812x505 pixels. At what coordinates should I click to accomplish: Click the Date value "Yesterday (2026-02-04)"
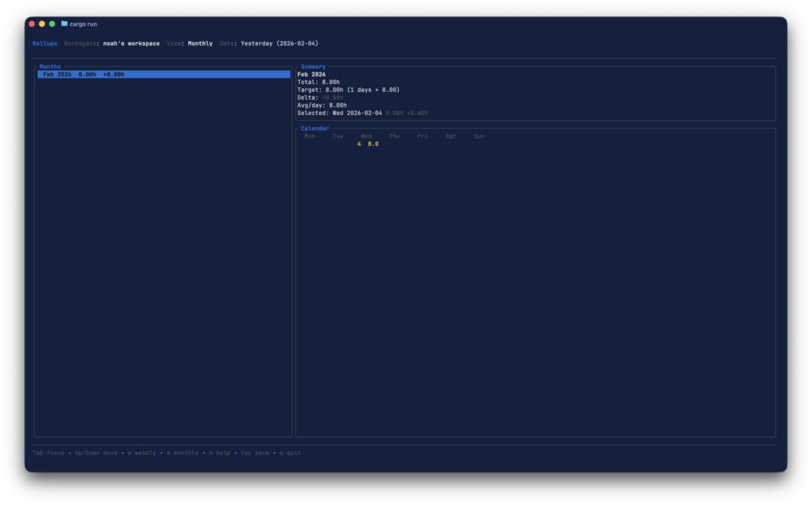279,43
